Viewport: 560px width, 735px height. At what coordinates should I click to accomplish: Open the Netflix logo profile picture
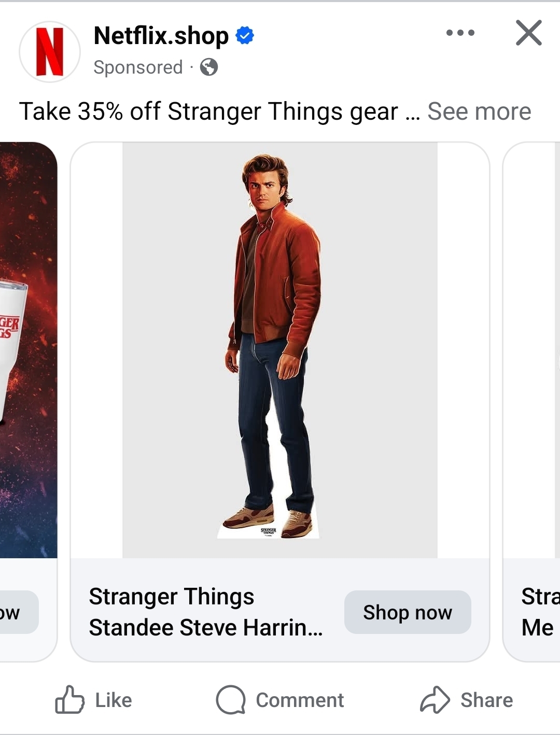tap(50, 52)
